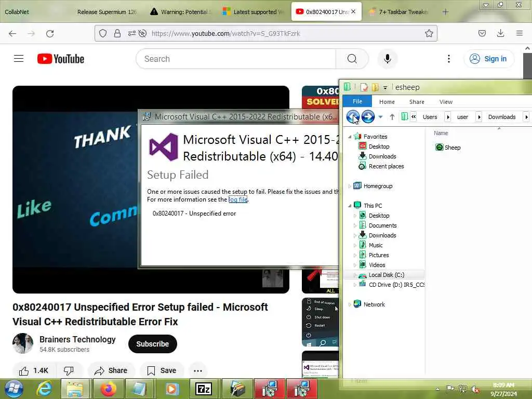
Task: Open the Firefox application menu
Action: [520, 33]
